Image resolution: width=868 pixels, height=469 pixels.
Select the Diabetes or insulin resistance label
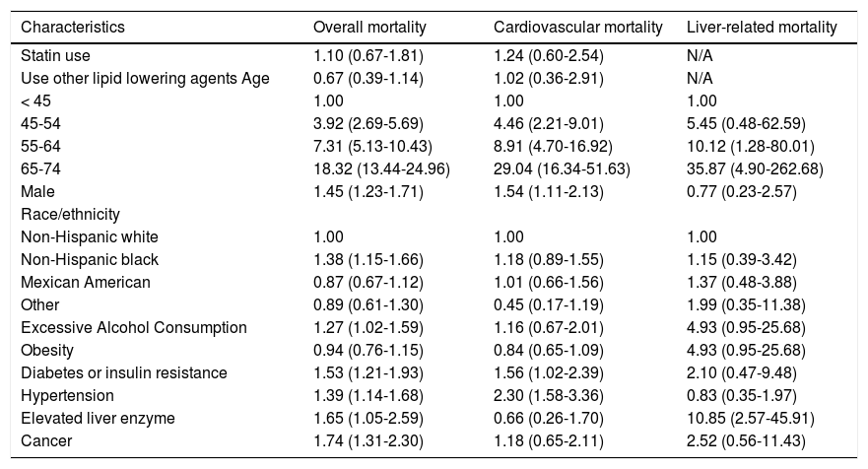tap(110, 372)
